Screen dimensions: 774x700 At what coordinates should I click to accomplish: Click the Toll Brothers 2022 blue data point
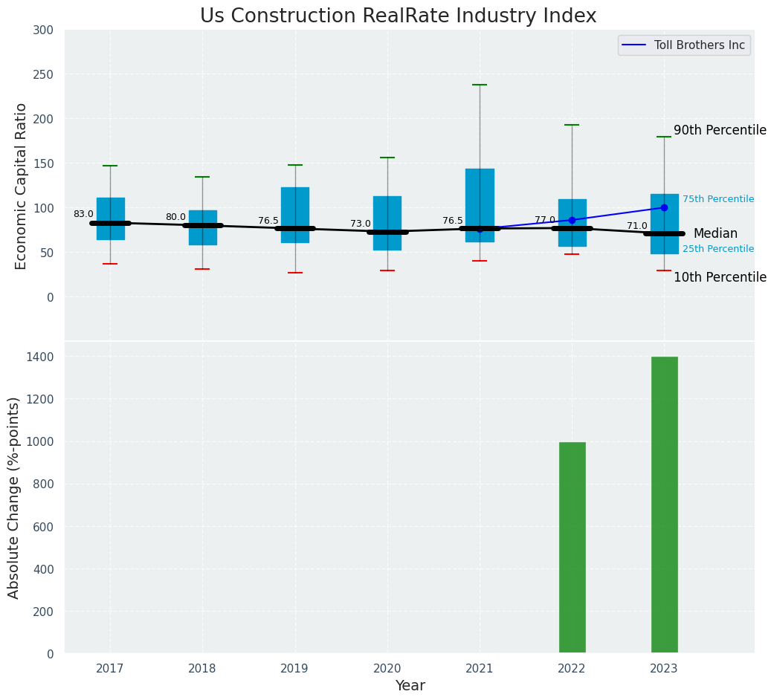click(572, 220)
